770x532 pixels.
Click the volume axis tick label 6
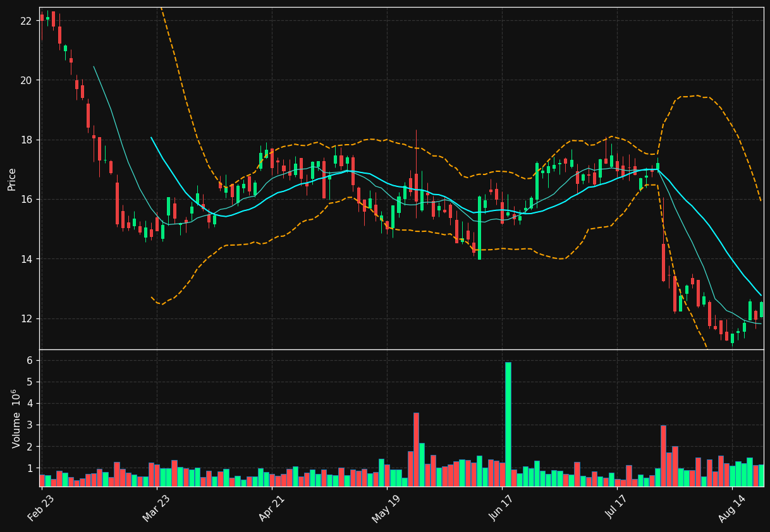pyautogui.click(x=29, y=360)
